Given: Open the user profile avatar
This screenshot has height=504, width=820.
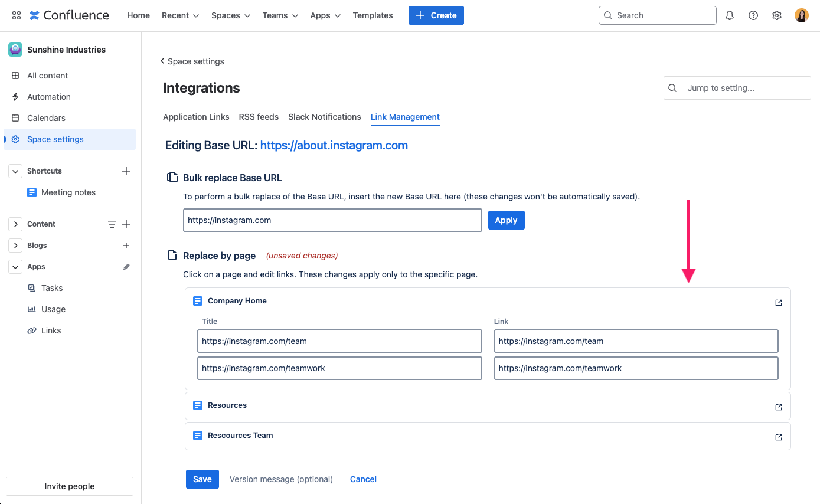Looking at the screenshot, I should coord(801,15).
